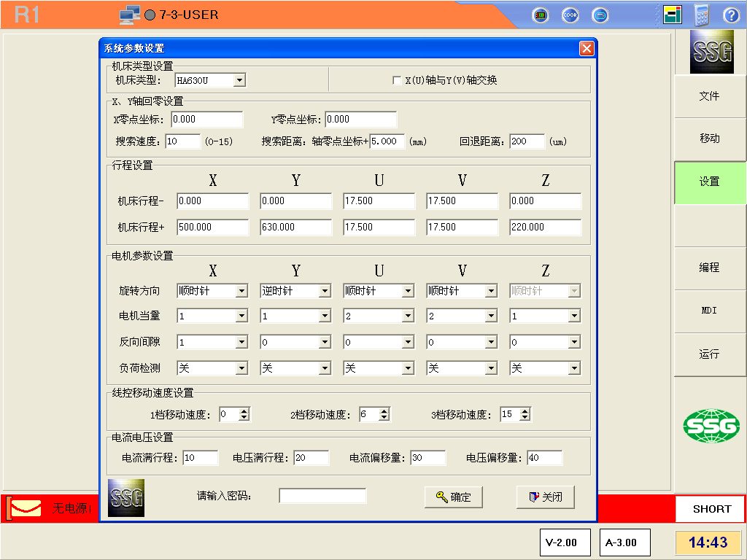Click the 关闭 button in the dialog
This screenshot has width=747, height=560.
[x=545, y=497]
